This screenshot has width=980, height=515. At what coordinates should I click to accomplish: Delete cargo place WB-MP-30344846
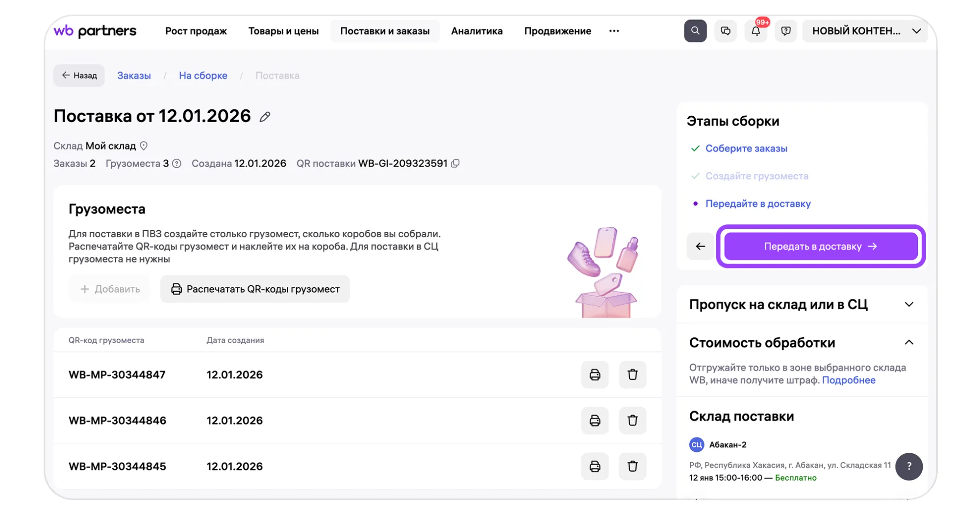coord(632,420)
